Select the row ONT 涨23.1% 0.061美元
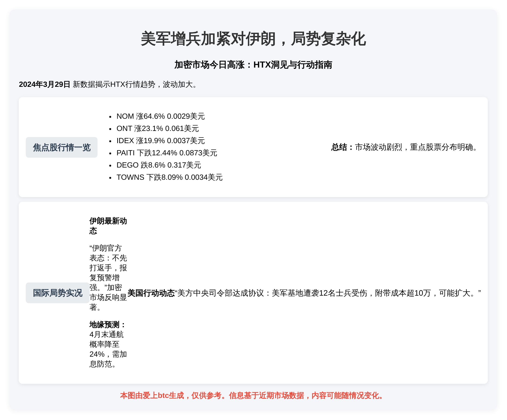This screenshot has width=507, height=420. 157,129
